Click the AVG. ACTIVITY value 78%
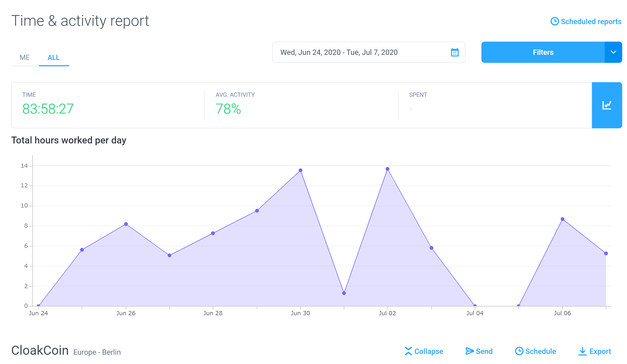 point(228,109)
